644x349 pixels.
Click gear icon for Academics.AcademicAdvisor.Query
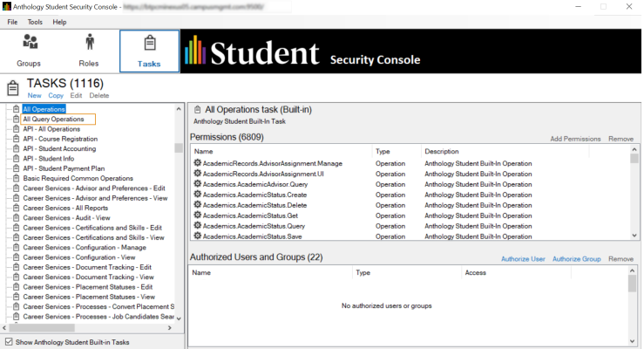(198, 184)
